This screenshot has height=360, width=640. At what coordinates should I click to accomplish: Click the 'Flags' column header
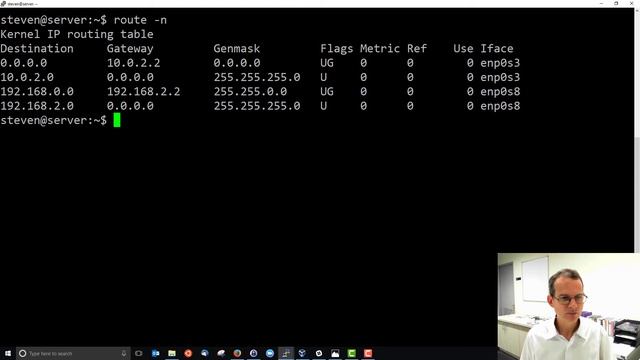[337, 49]
